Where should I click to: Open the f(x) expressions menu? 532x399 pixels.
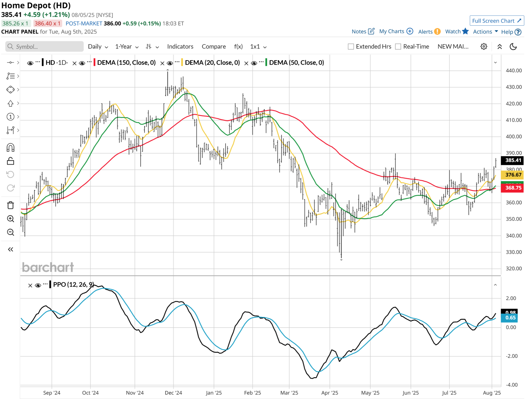pos(238,47)
